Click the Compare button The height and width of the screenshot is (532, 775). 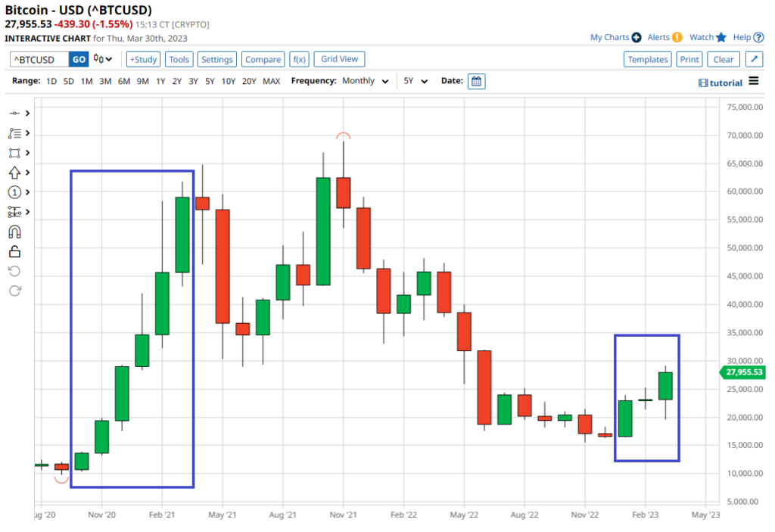263,59
